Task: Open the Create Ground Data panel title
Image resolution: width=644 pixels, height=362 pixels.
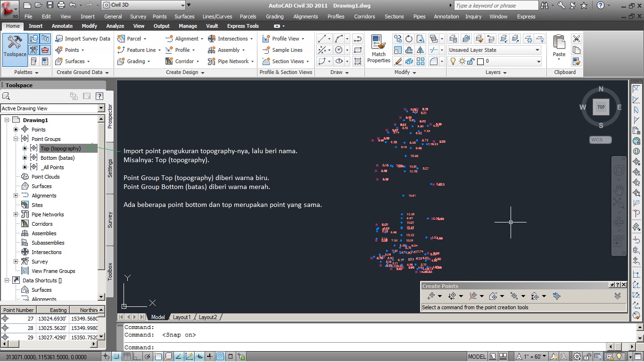Action: [83, 72]
